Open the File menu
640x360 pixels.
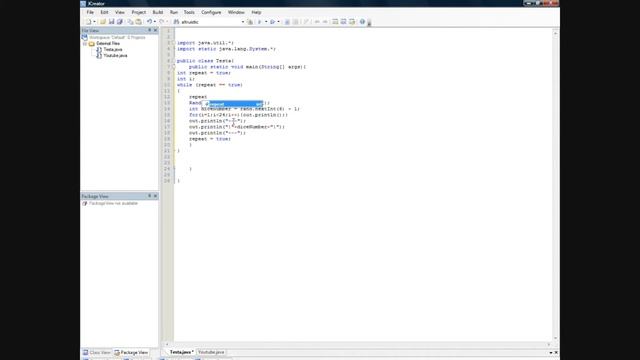tap(90, 12)
